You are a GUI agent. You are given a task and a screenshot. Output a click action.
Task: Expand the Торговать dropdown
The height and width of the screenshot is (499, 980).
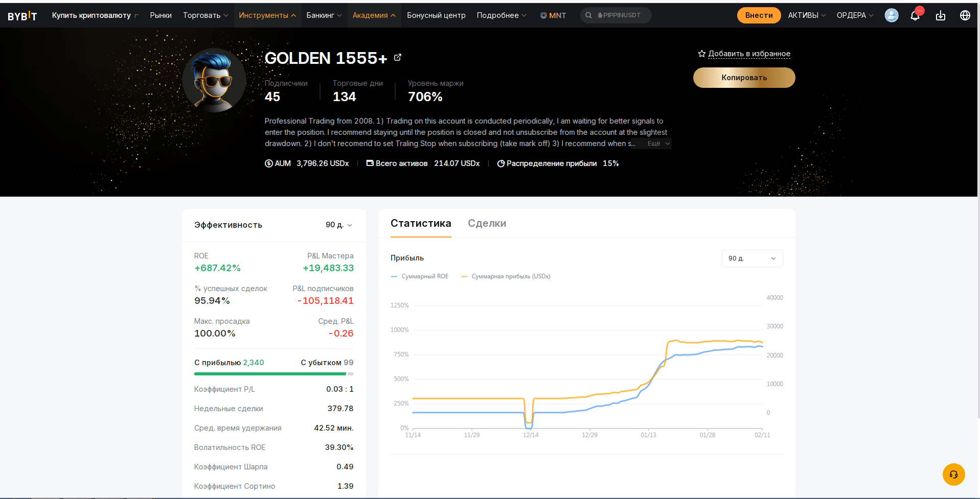pos(206,15)
